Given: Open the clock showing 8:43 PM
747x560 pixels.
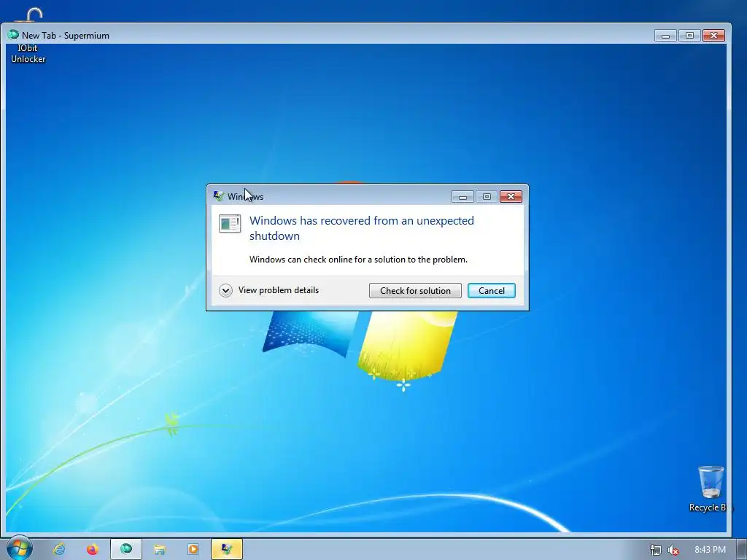Looking at the screenshot, I should 710,550.
